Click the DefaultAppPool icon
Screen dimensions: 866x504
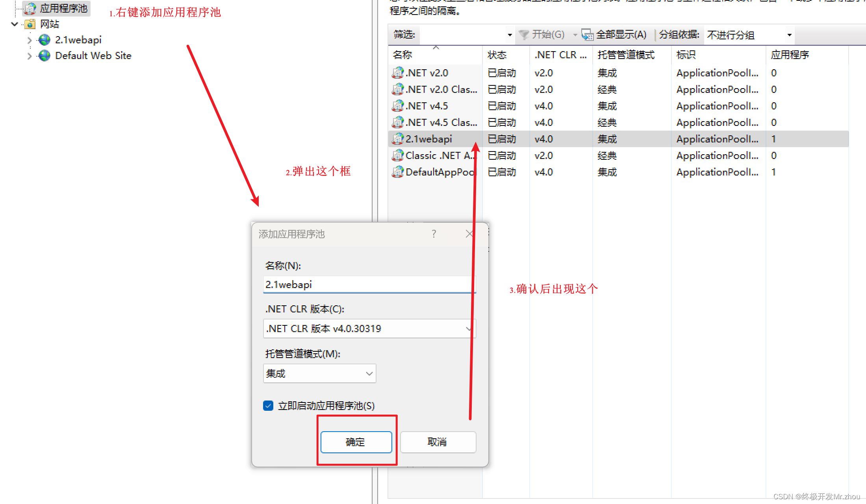(398, 172)
